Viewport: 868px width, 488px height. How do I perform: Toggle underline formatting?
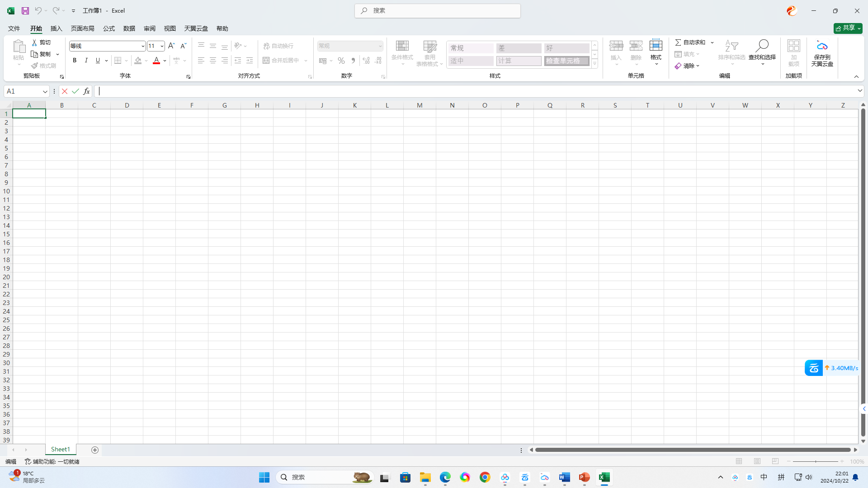[x=97, y=60]
